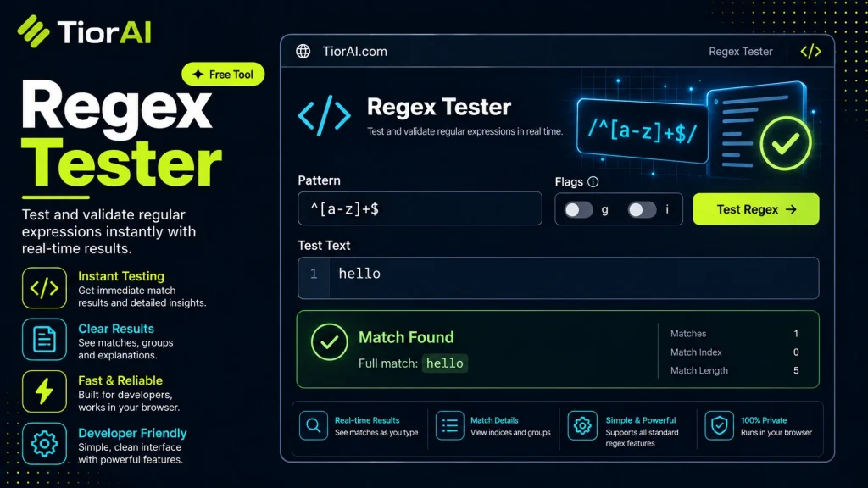This screenshot has width=868, height=488.
Task: Click the 100% Private label
Action: click(x=764, y=420)
